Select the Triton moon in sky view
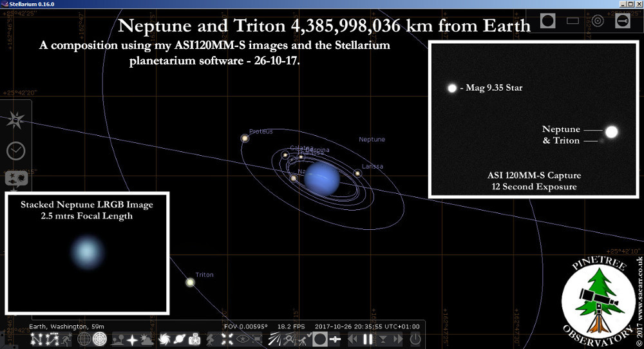Image resolution: width=644 pixels, height=349 pixels. (x=190, y=282)
